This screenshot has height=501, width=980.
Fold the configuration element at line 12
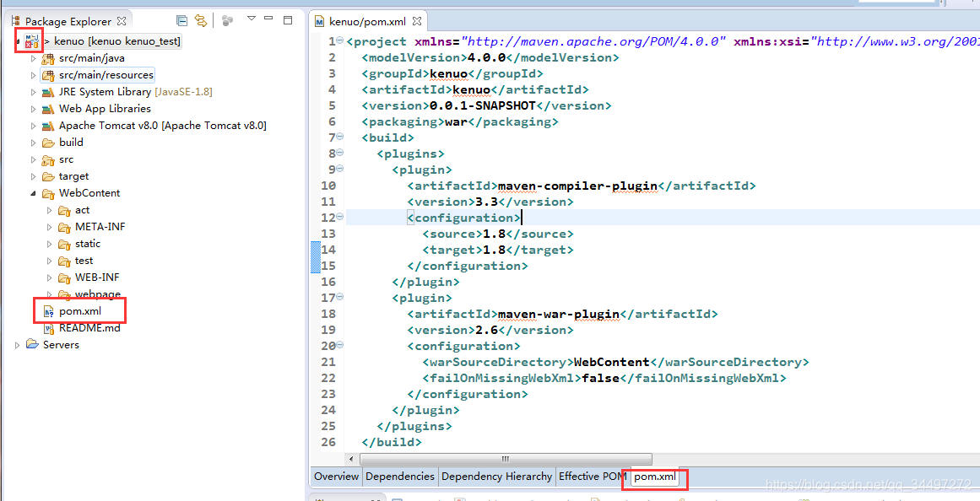pos(340,218)
